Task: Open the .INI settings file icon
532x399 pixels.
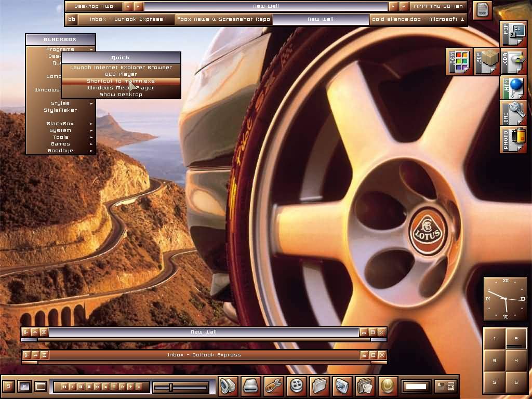Action: click(513, 114)
